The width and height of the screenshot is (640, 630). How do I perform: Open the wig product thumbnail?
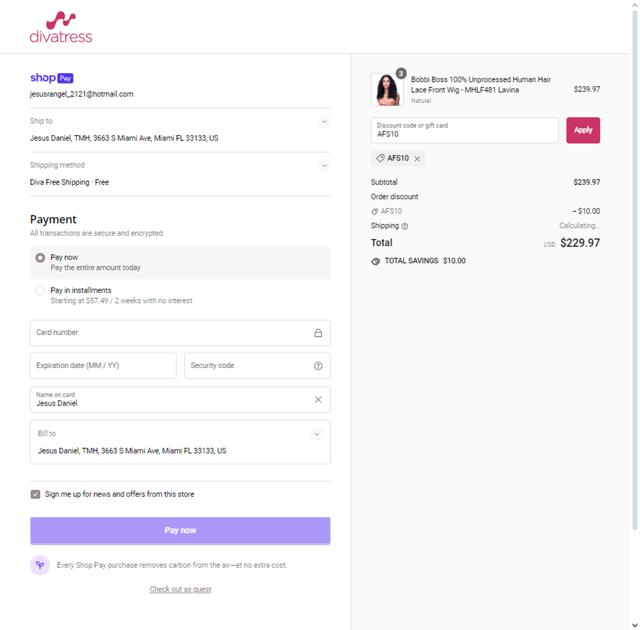[387, 89]
